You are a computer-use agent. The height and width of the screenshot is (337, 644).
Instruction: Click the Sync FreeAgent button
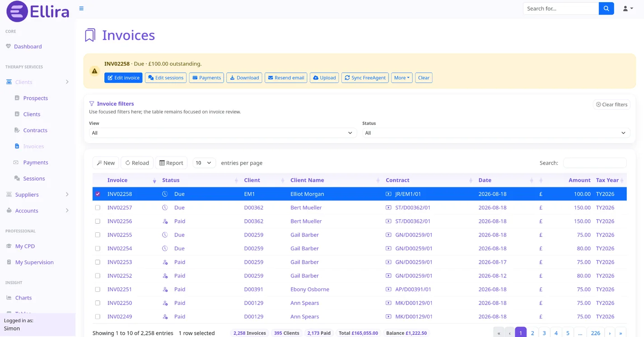click(365, 78)
